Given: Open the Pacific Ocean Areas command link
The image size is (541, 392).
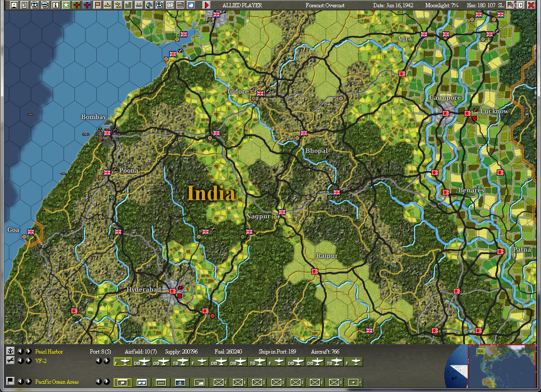Looking at the screenshot, I should pos(57,381).
